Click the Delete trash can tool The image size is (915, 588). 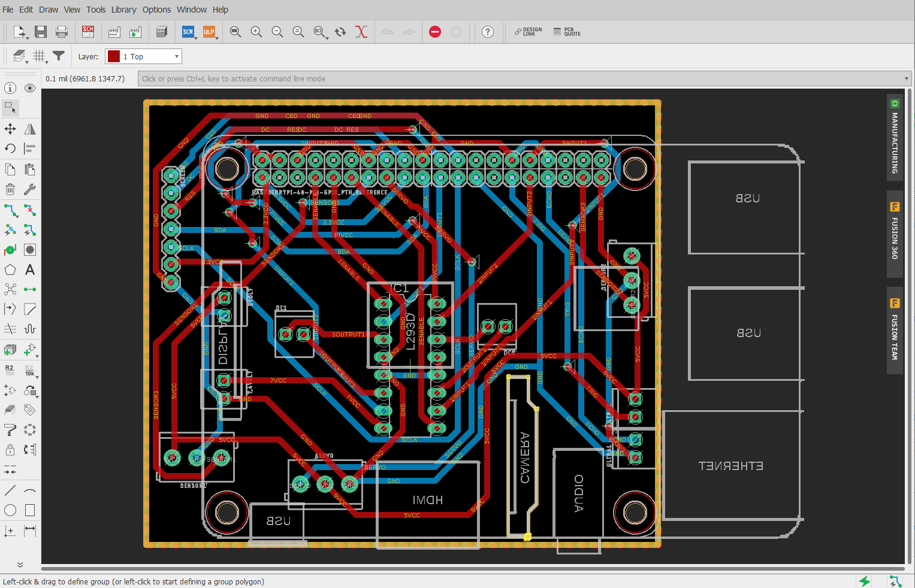10,189
